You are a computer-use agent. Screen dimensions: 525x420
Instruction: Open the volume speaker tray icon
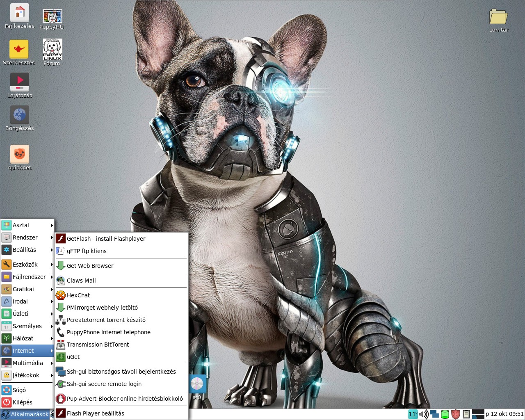pyautogui.click(x=424, y=414)
